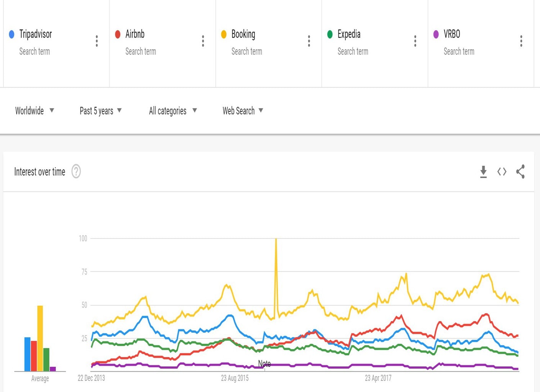The height and width of the screenshot is (392, 540).
Task: Click the Average label under bars
Action: (x=40, y=379)
